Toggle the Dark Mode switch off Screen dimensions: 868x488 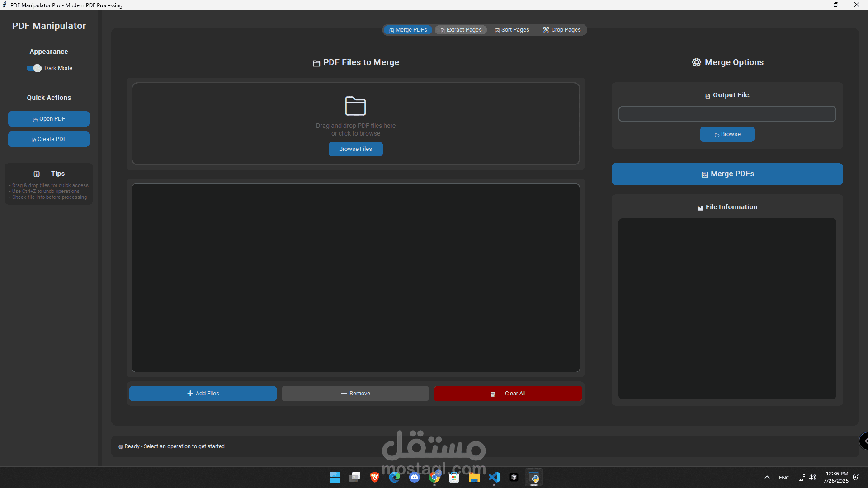(x=34, y=68)
